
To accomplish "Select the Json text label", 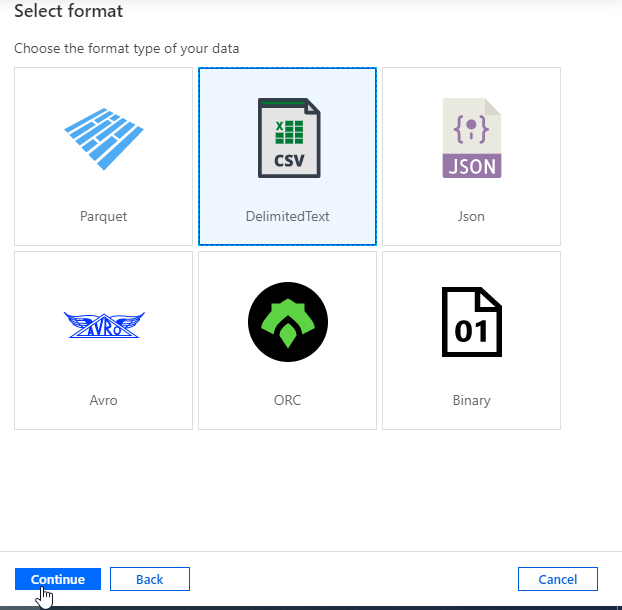I will click(x=471, y=216).
